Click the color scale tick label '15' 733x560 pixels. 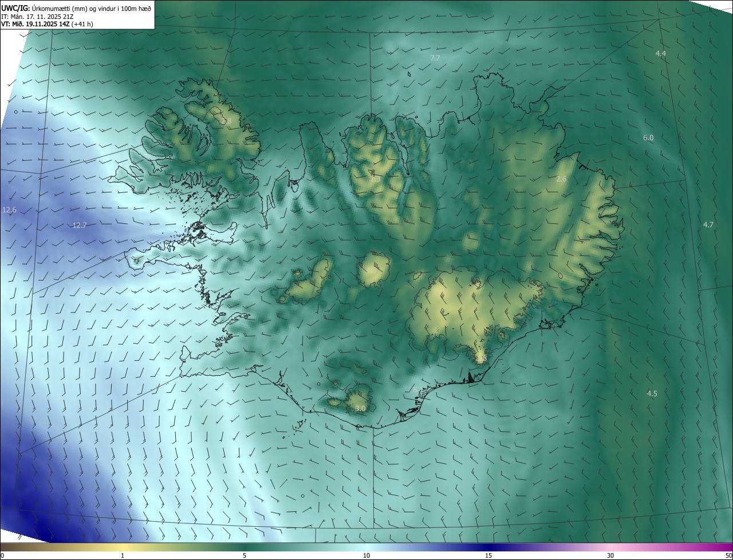[x=488, y=555]
